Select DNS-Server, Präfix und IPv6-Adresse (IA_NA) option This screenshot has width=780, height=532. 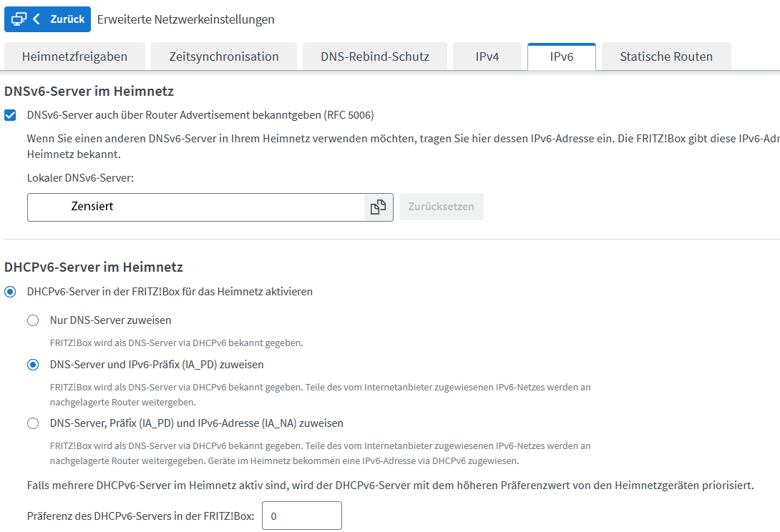pyautogui.click(x=33, y=423)
